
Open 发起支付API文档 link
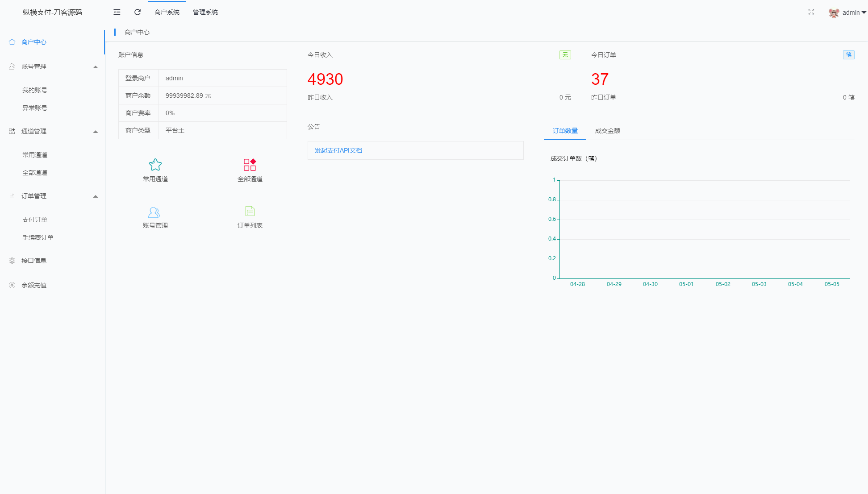(x=338, y=150)
